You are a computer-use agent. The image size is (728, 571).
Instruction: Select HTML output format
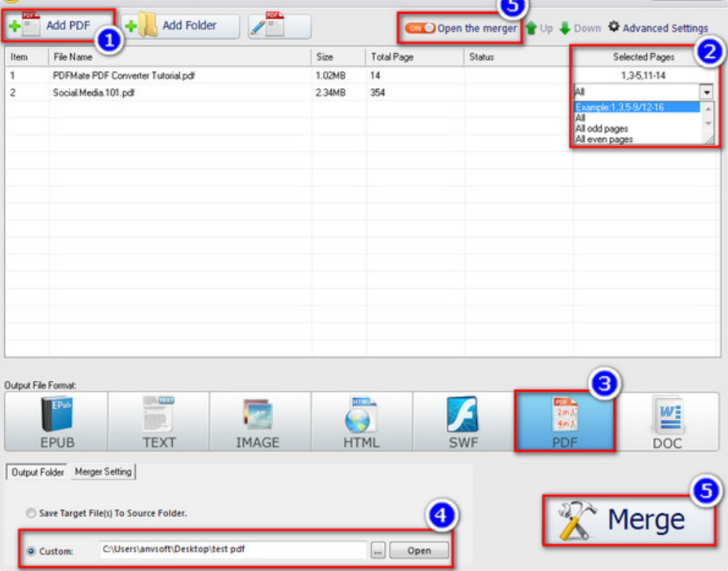pos(361,422)
